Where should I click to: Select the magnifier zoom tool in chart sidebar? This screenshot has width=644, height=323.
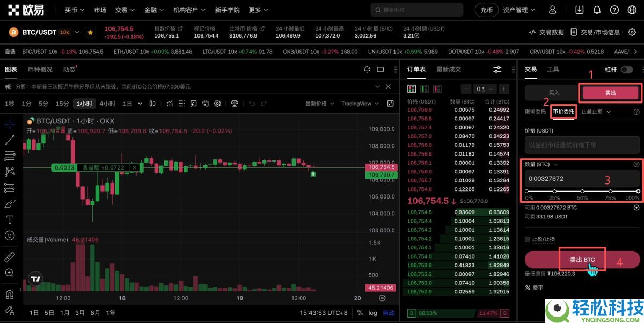(x=10, y=273)
